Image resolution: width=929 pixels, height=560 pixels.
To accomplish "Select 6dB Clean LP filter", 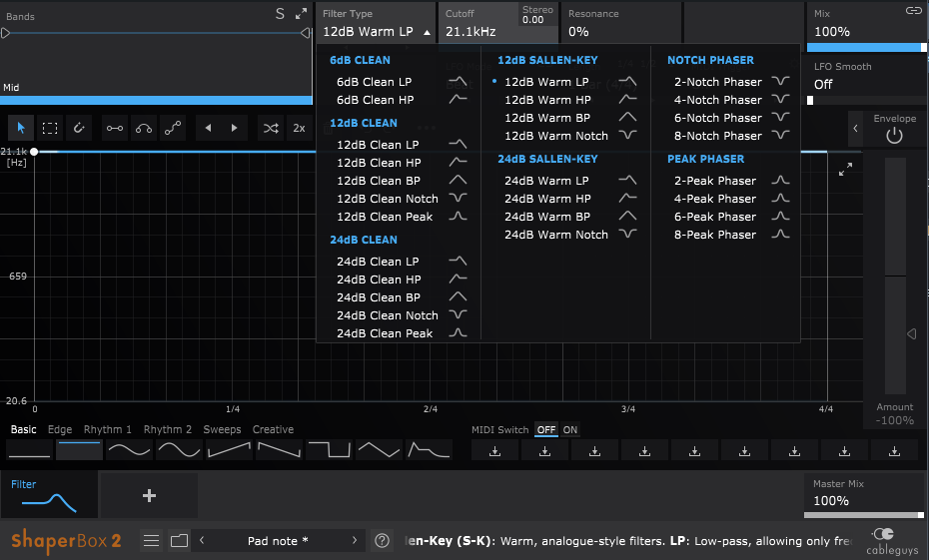I will pyautogui.click(x=400, y=82).
